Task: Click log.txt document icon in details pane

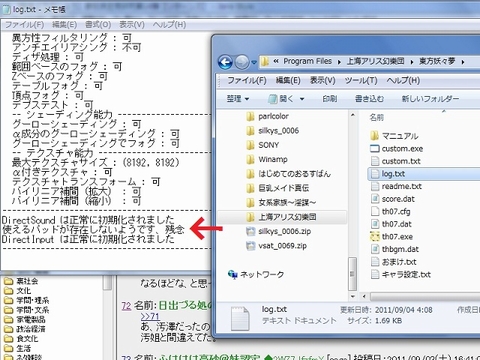Action: (x=240, y=318)
